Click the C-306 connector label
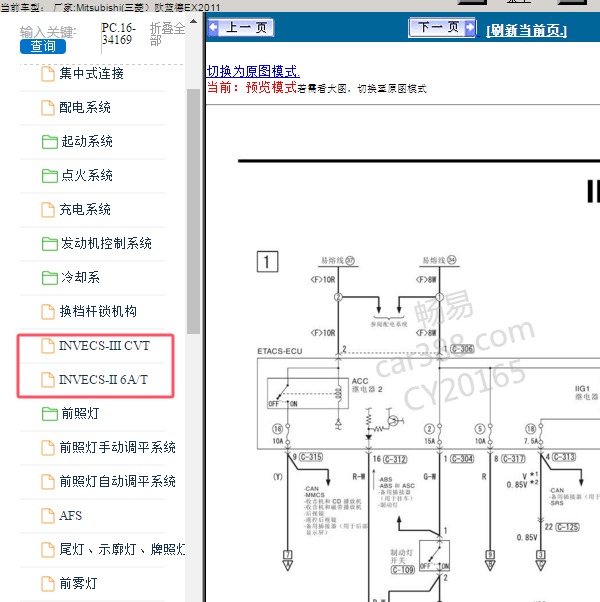The image size is (600, 602). click(x=462, y=349)
